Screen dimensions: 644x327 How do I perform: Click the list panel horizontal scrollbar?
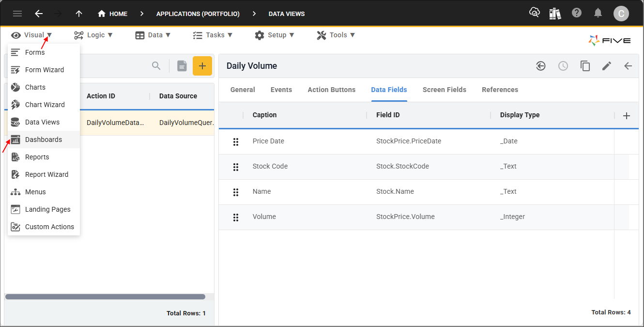pyautogui.click(x=105, y=296)
